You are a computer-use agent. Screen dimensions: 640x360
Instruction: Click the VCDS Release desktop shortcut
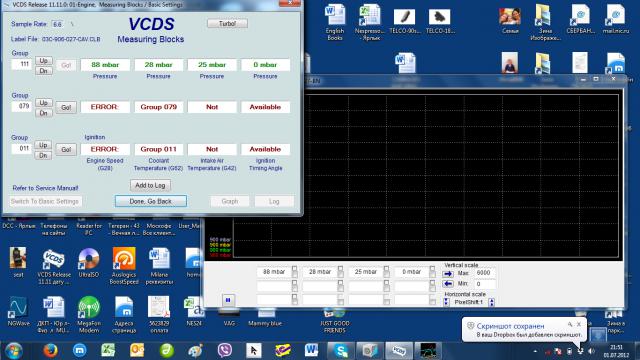53,264
